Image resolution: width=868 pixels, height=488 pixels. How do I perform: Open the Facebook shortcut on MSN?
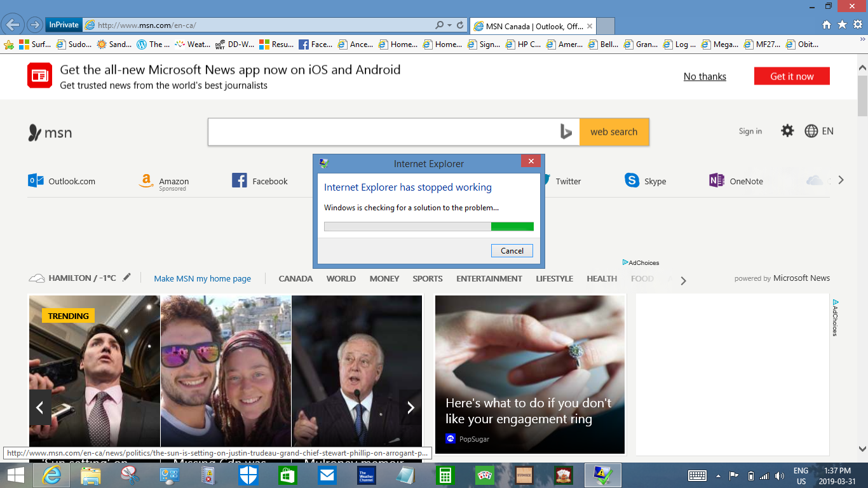point(260,180)
